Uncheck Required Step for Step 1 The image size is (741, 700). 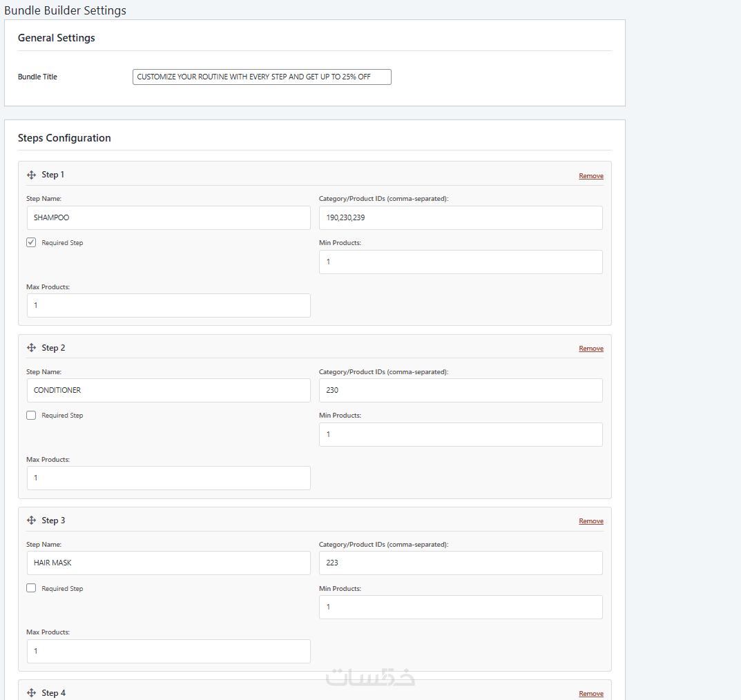click(x=31, y=242)
